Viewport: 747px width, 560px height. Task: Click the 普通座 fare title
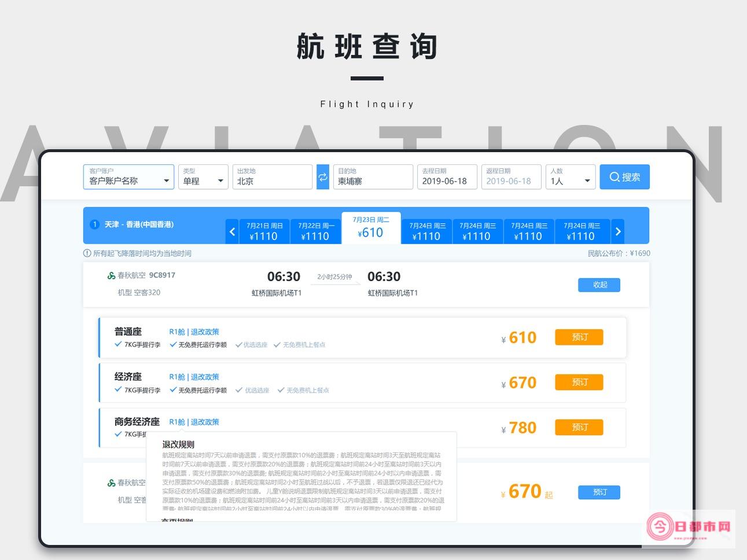click(128, 332)
